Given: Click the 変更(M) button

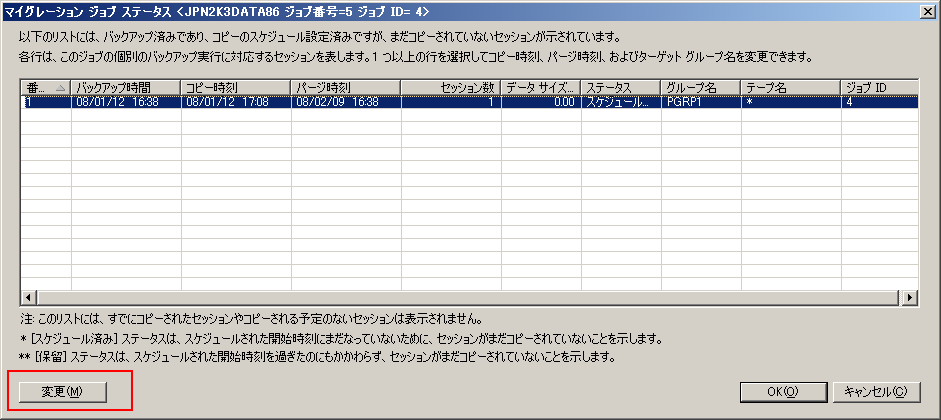Looking at the screenshot, I should (x=62, y=391).
